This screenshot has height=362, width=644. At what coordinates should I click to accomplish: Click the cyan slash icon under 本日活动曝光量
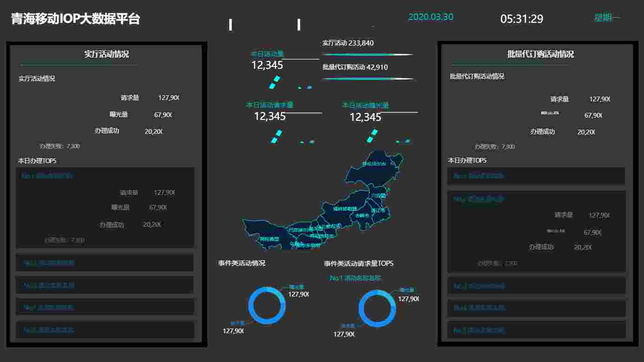click(372, 136)
